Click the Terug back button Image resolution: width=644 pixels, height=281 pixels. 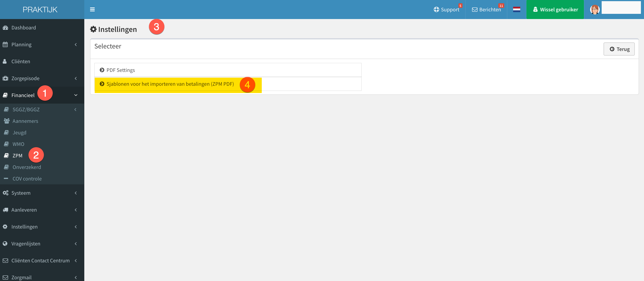coord(619,49)
